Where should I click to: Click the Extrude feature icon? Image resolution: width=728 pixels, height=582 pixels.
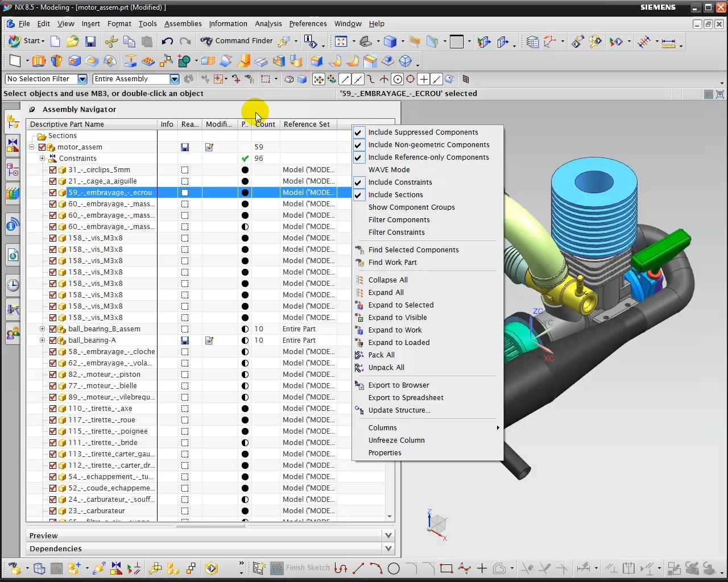click(39, 61)
